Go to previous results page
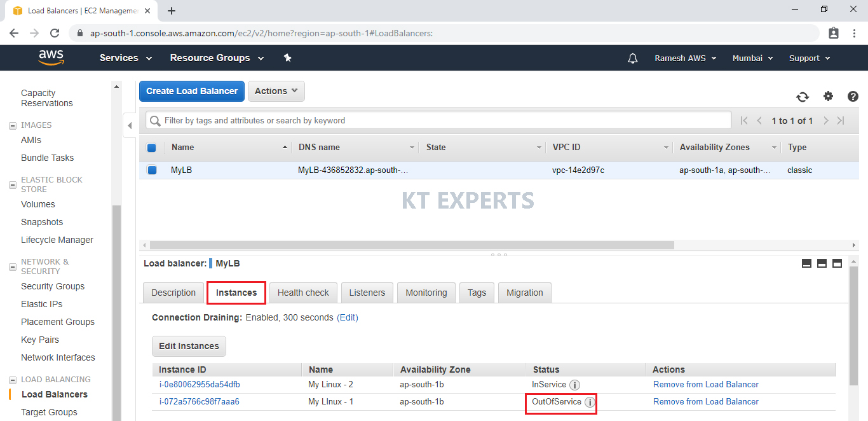The width and height of the screenshot is (868, 421). click(759, 120)
